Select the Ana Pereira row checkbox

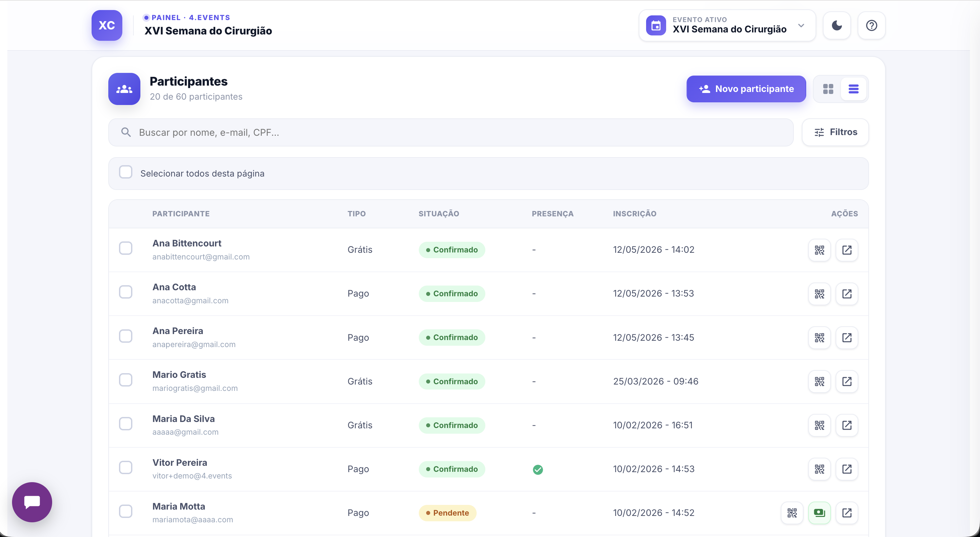tap(126, 336)
